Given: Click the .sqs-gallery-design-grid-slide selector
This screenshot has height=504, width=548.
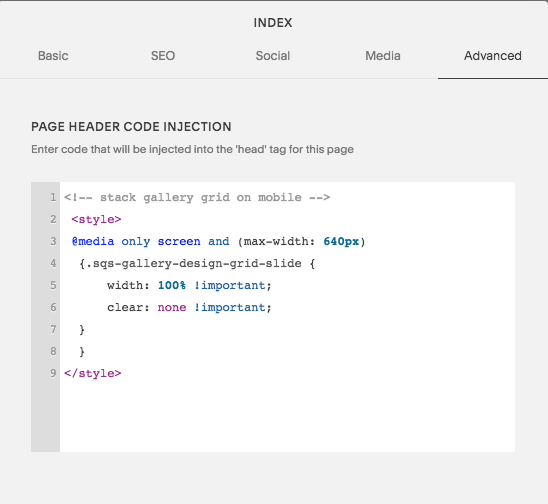Looking at the screenshot, I should coord(194,264).
